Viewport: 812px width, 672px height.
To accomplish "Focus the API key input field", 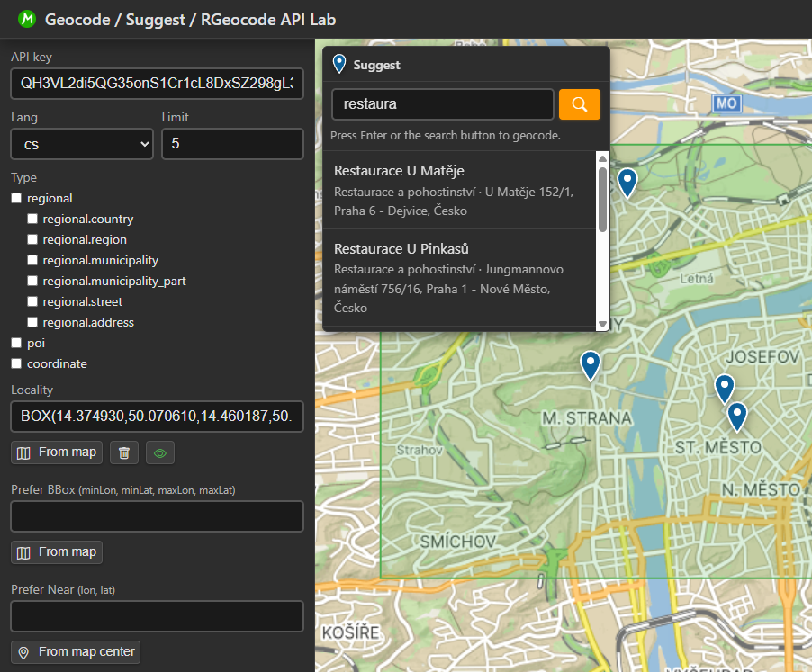I will [157, 84].
